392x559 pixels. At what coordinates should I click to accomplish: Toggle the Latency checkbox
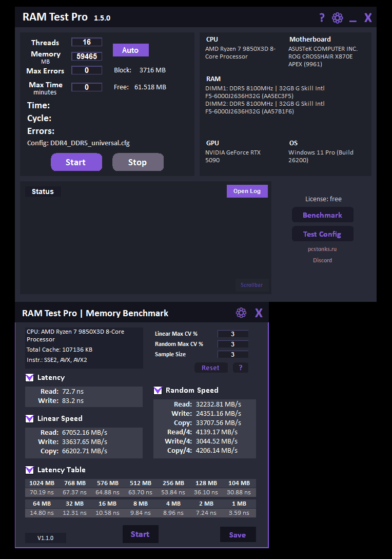pos(30,378)
